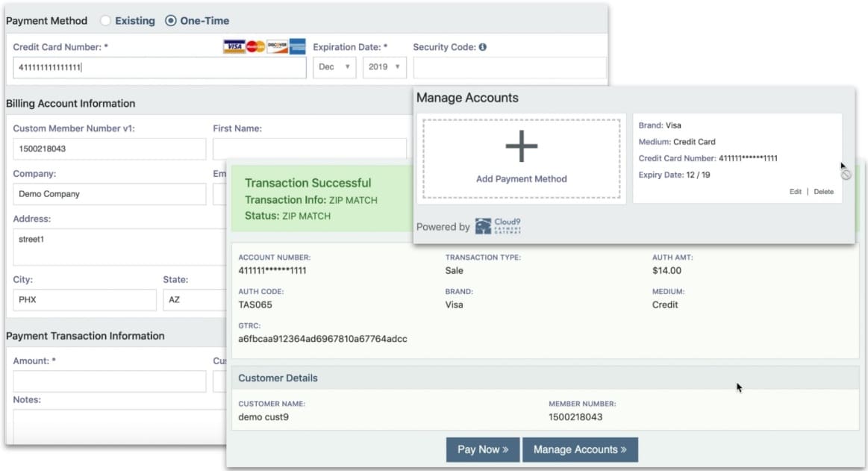Click the Edit link on the Visa card
Viewport: 868px width, 471px height.
[x=796, y=191]
